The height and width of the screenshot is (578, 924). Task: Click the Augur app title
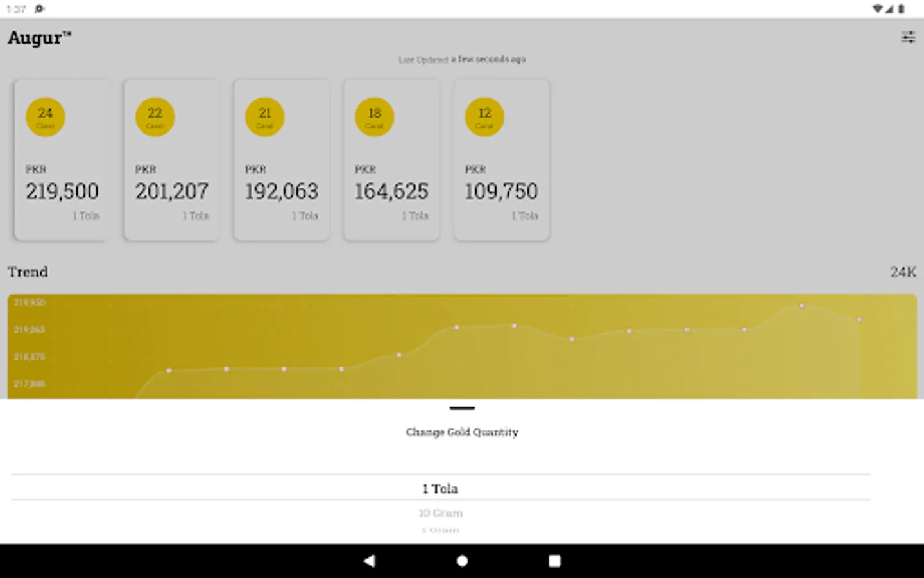[x=40, y=38]
